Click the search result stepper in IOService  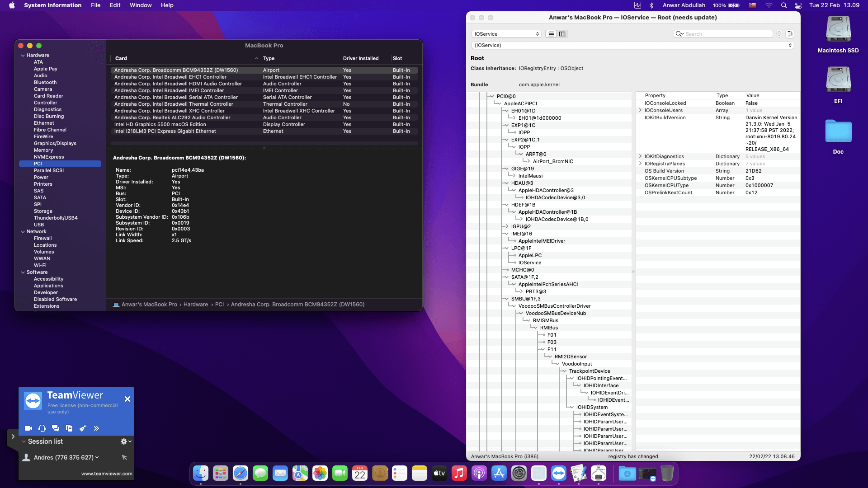coord(779,34)
